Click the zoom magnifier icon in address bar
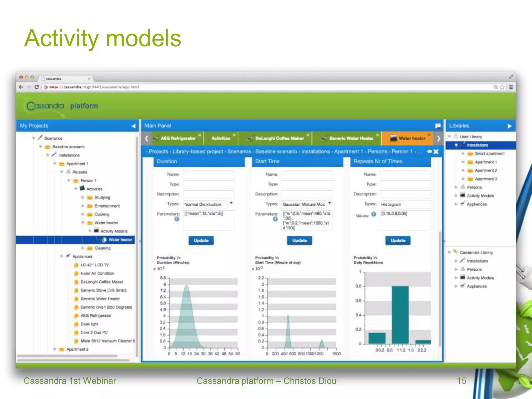Screen dimensions: 532x399 point(496,87)
